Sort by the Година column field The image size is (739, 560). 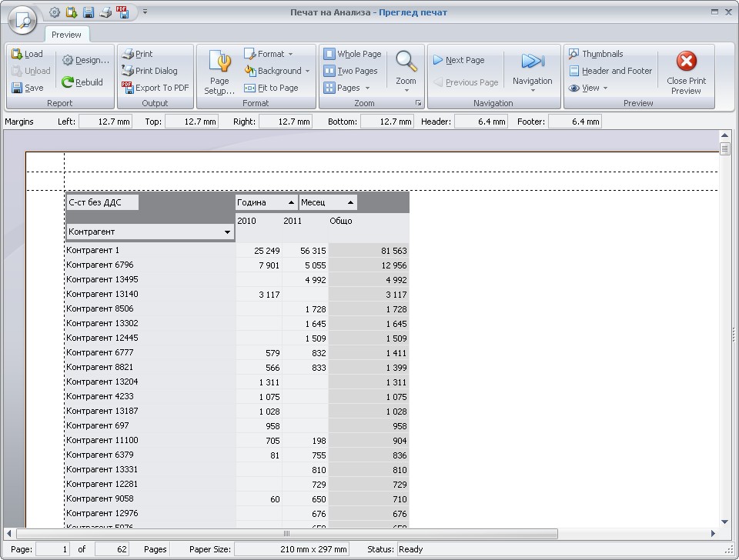pos(266,202)
